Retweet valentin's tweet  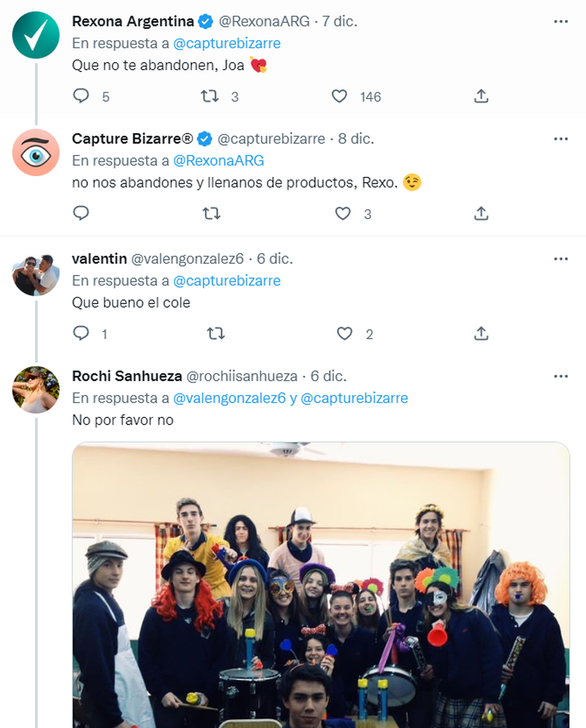(x=215, y=333)
